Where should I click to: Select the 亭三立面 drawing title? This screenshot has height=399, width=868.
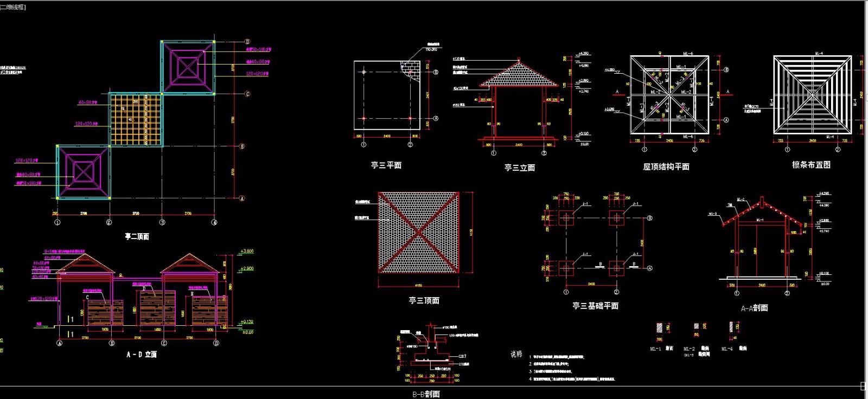coord(520,168)
